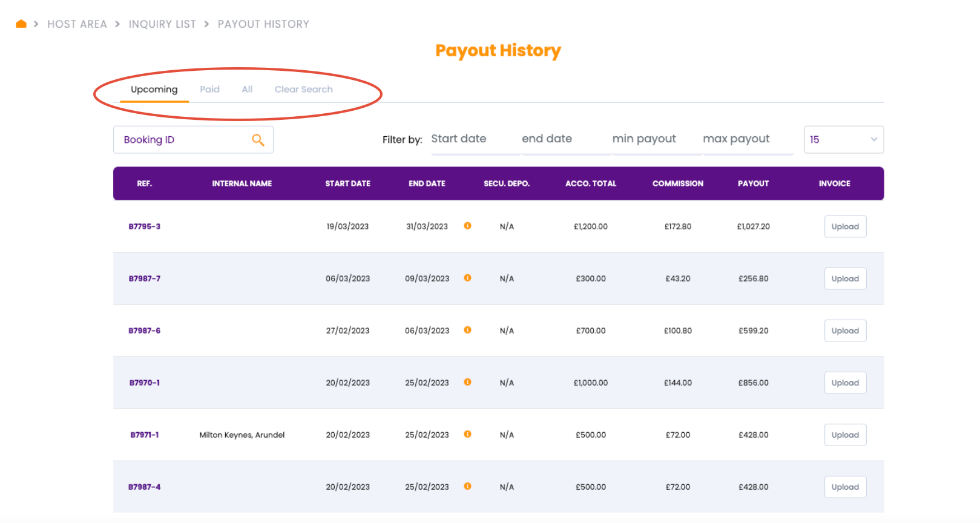The width and height of the screenshot is (980, 523).
Task: Switch to the Paid tab
Action: (209, 90)
